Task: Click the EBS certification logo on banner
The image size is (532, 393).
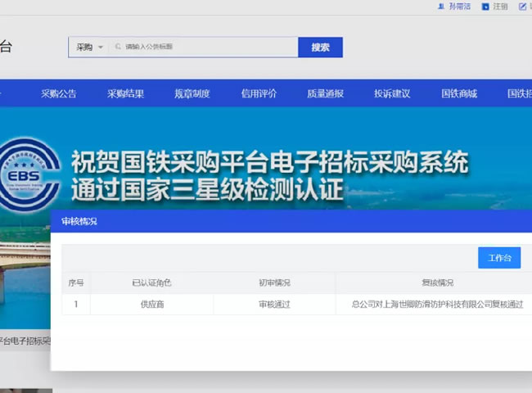Action: click(29, 174)
